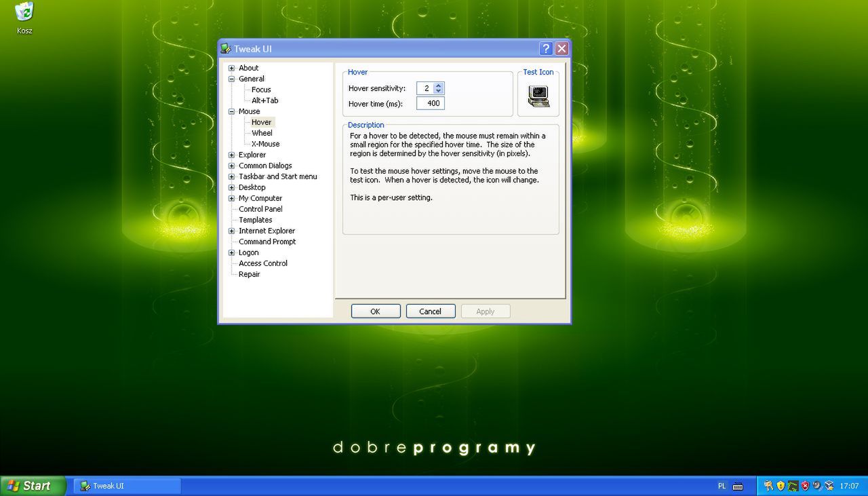Confirm with the OK button
Viewport: 868px width, 496px height.
click(x=376, y=311)
